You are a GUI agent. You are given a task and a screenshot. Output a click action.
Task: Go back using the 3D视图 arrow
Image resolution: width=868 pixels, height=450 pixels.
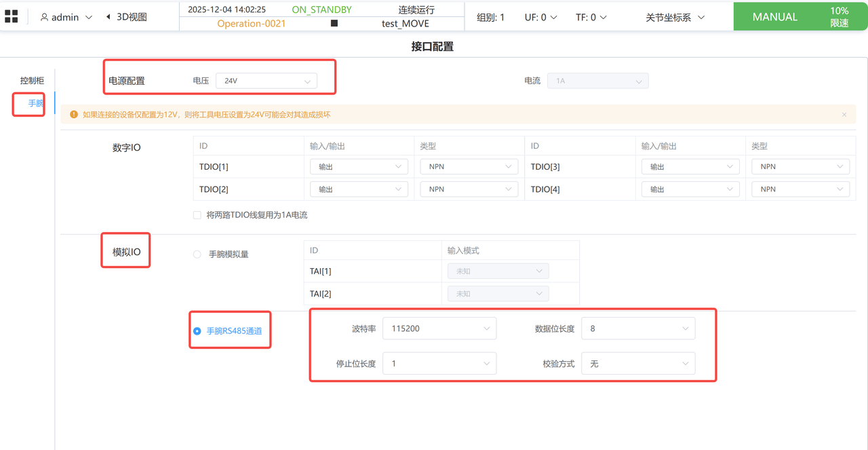point(108,17)
